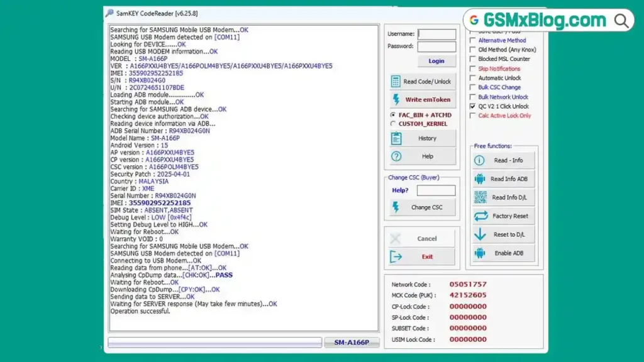Uncheck QC V2 1 Click Unlock

click(473, 106)
